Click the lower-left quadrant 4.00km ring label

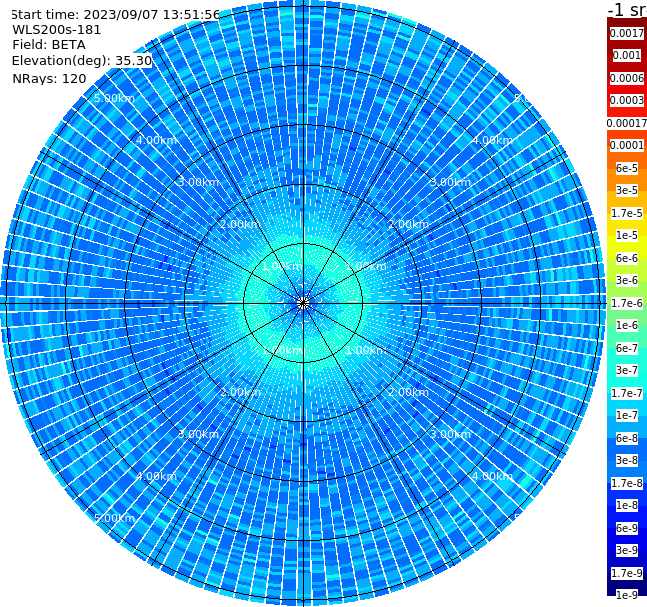click(156, 476)
